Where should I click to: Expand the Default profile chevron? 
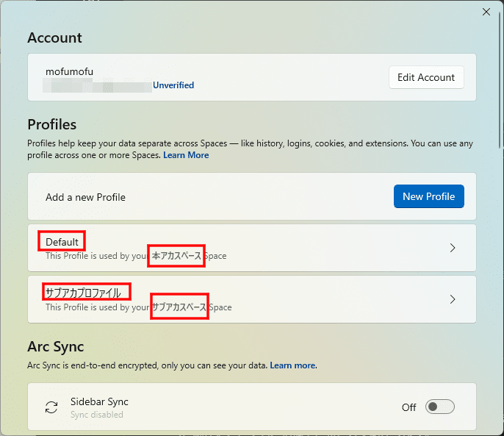coord(453,248)
